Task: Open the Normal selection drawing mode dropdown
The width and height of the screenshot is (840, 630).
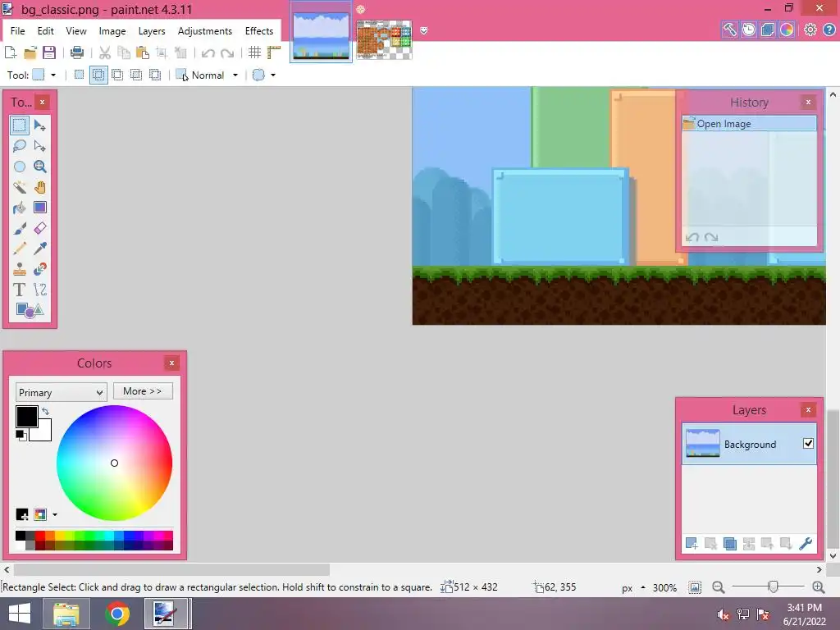Action: (x=208, y=75)
